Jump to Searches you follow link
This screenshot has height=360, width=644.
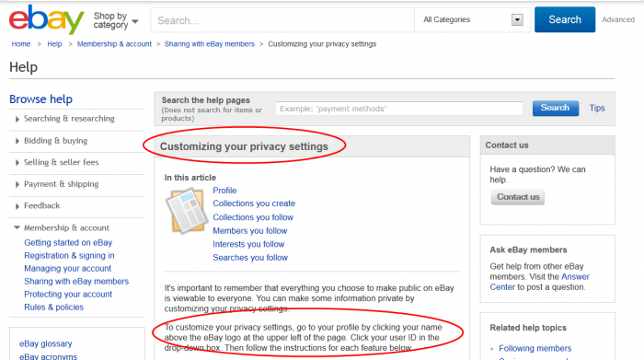tap(250, 258)
